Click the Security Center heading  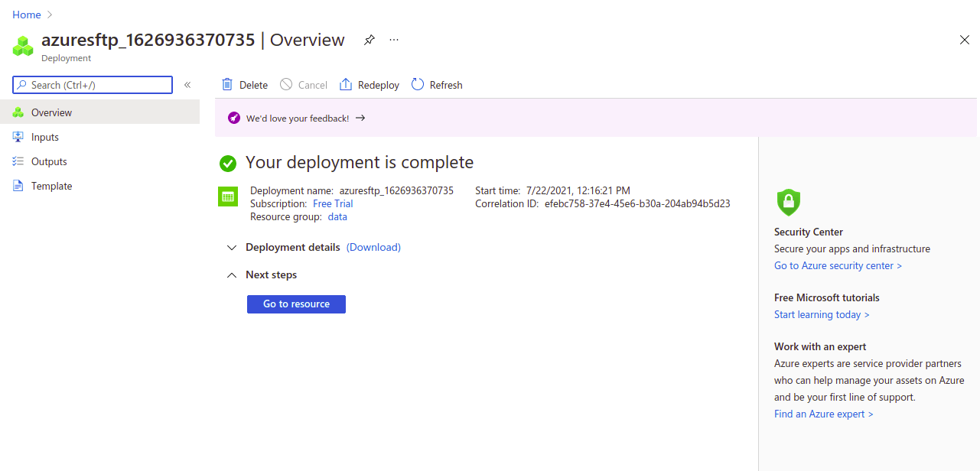[809, 232]
